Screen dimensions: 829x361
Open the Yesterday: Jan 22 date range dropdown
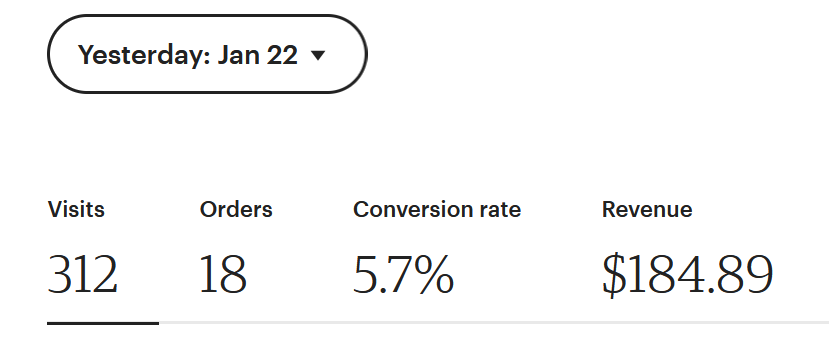[207, 54]
